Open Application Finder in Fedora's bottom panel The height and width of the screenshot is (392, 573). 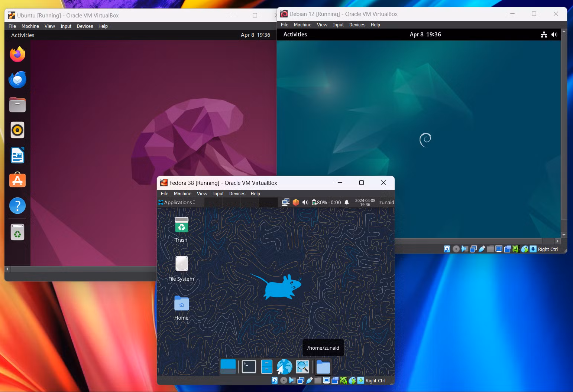(x=302, y=367)
